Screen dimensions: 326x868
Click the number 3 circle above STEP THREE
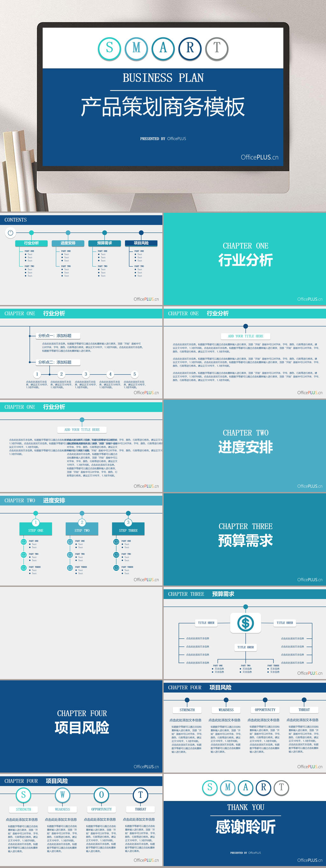click(x=128, y=522)
